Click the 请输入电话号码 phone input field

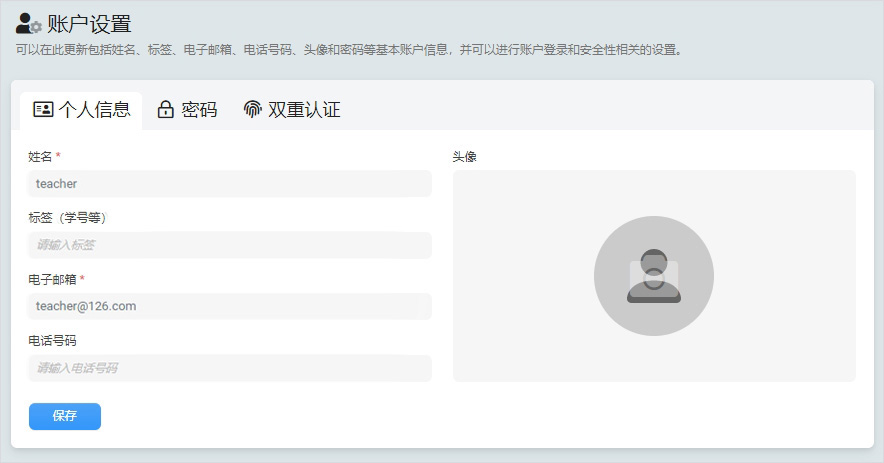230,368
